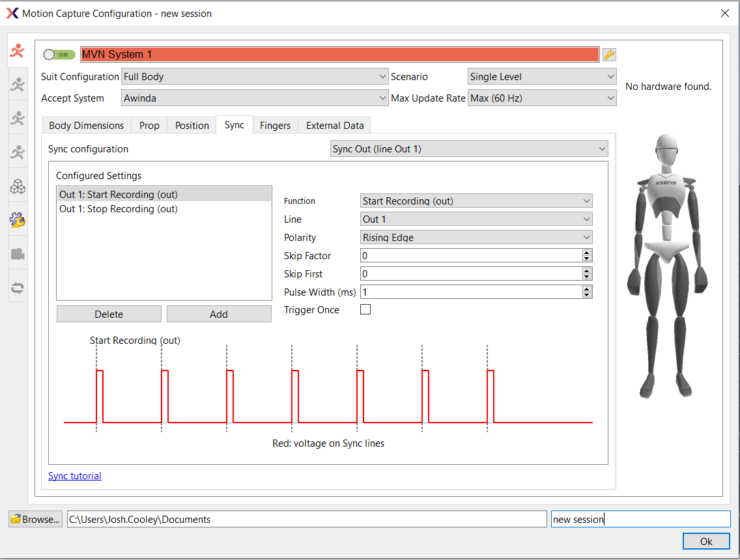Switch to the Fingers tab
Viewport: 740px width, 560px height.
275,125
